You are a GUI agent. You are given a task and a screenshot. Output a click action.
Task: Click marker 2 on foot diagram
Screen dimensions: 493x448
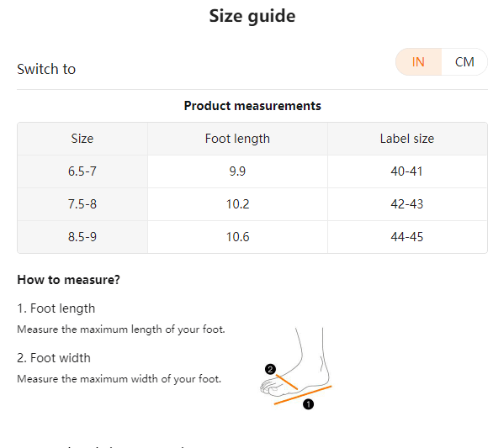pyautogui.click(x=270, y=369)
